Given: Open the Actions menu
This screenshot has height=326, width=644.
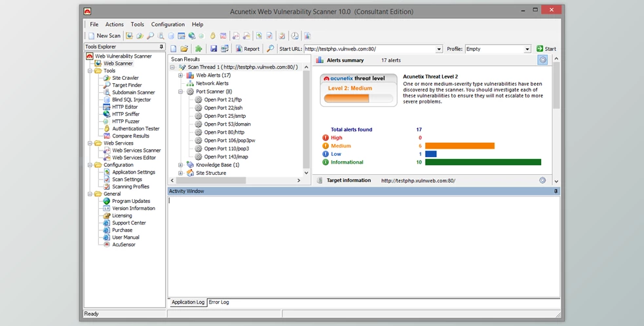Looking at the screenshot, I should coord(114,24).
